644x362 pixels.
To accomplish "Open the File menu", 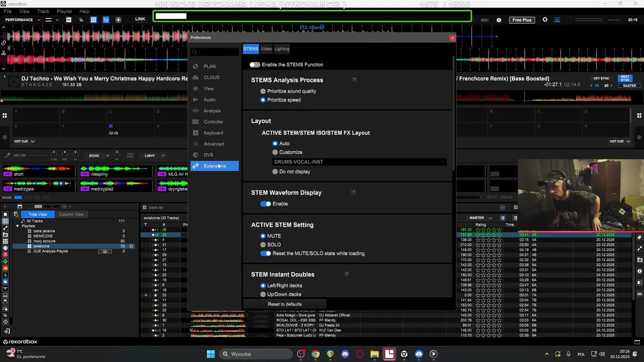I will point(8,11).
